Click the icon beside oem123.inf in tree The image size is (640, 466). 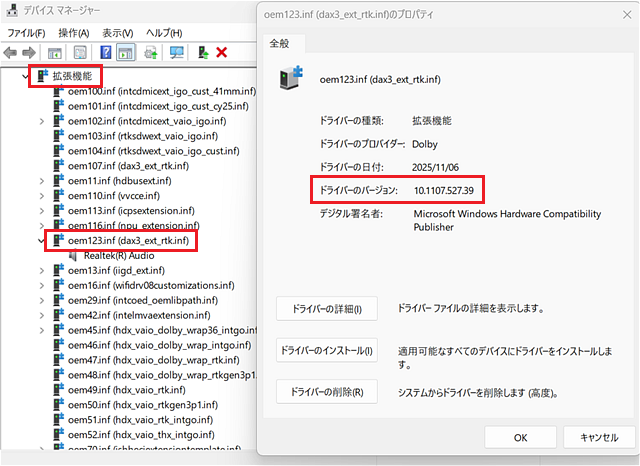click(59, 240)
